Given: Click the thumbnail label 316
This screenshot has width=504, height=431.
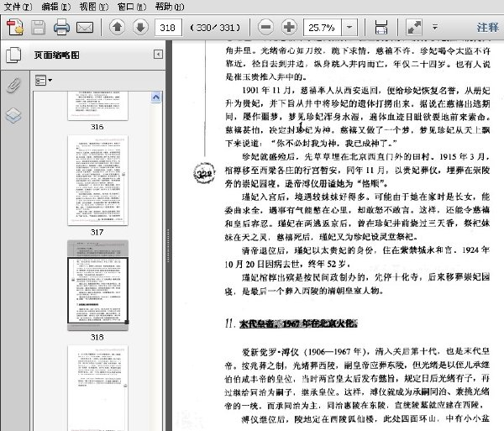Looking at the screenshot, I should pyautogui.click(x=97, y=127).
